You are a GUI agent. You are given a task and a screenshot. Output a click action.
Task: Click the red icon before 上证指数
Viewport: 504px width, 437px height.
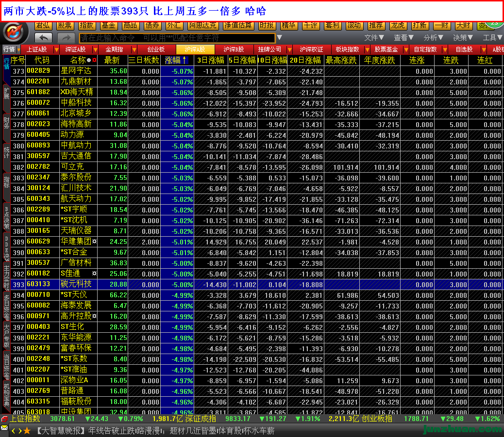pos(4,419)
